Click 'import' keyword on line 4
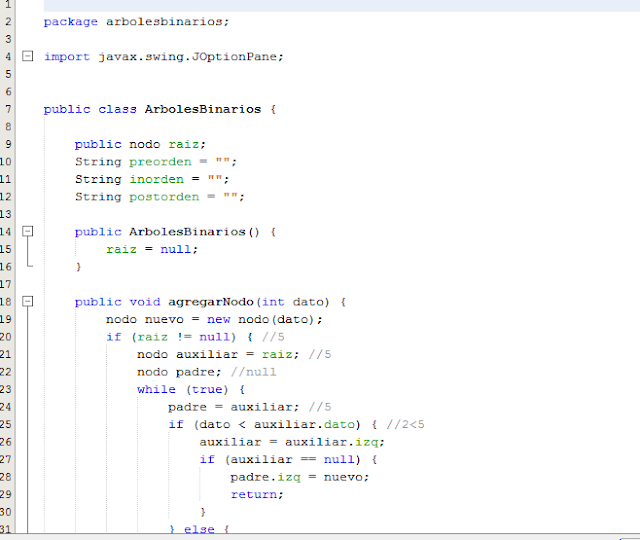 [67, 57]
